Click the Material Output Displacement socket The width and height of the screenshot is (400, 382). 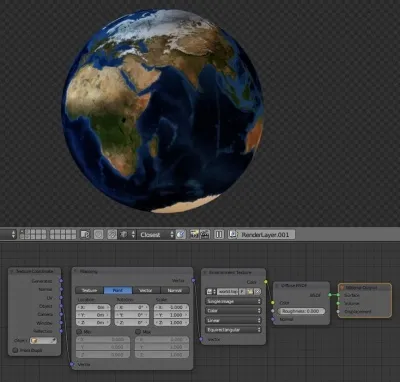[x=338, y=312]
